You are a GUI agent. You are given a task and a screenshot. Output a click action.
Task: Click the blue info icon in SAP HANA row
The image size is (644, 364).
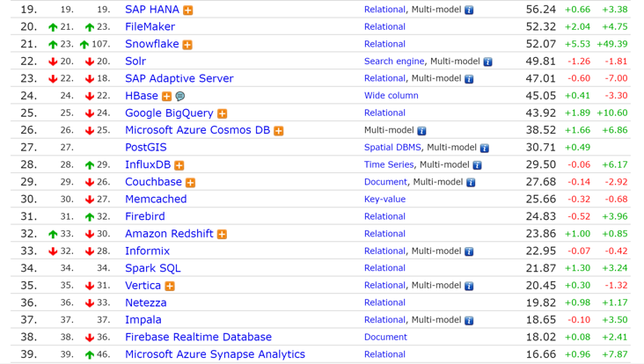[469, 11]
